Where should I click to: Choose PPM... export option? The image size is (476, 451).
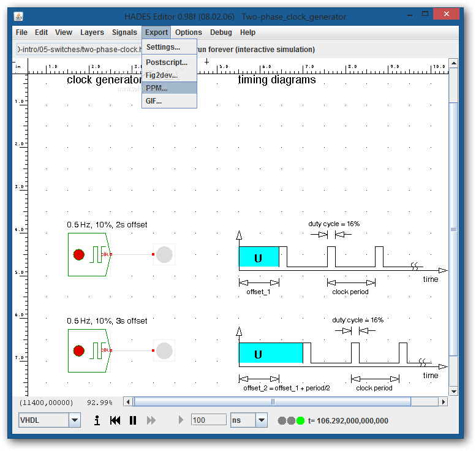click(170, 88)
